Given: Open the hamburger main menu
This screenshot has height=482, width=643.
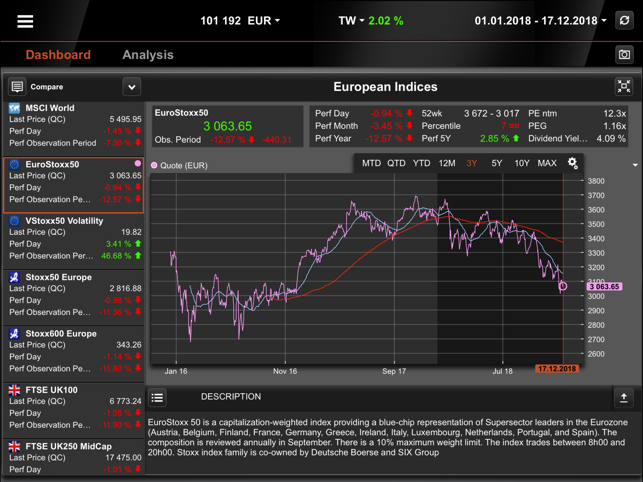Looking at the screenshot, I should coord(25,21).
